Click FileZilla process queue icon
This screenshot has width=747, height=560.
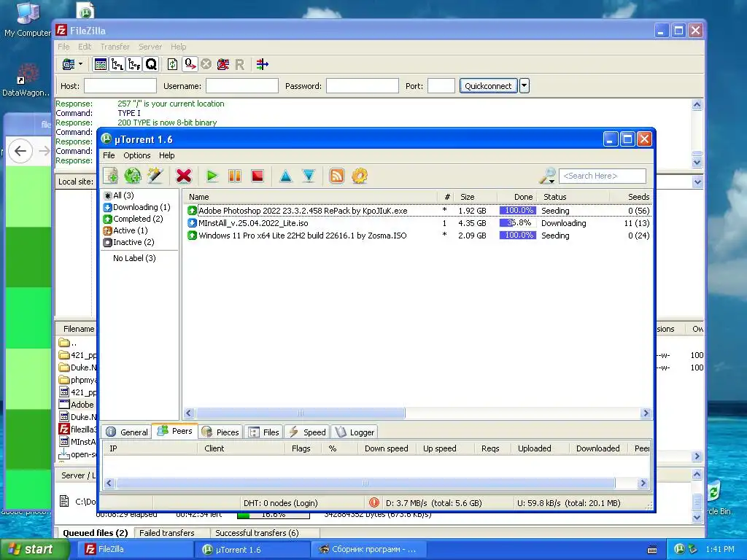[190, 64]
